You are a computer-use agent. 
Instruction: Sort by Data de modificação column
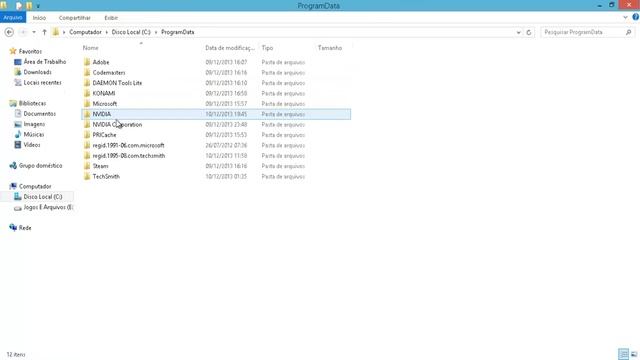click(230, 48)
